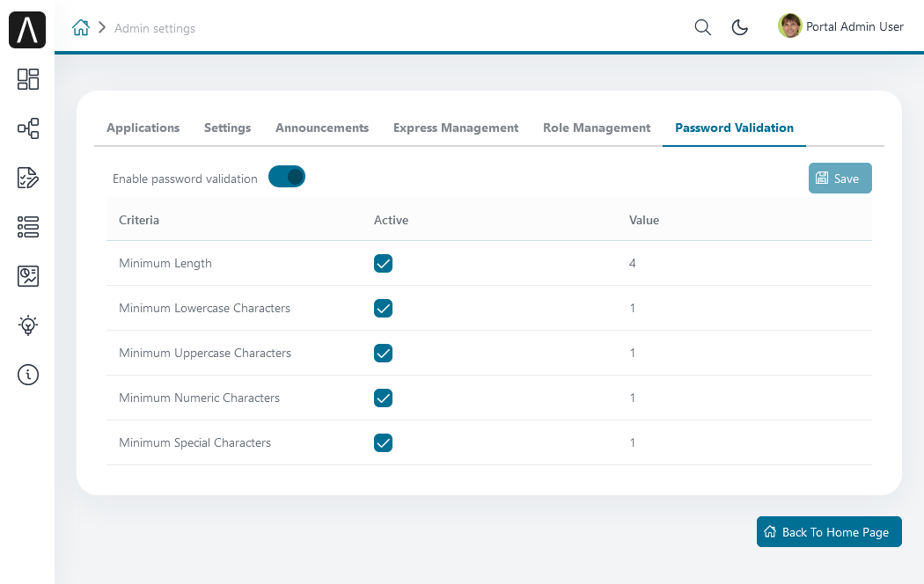This screenshot has height=584, width=924.
Task: Open the reports chart sidebar icon
Action: (x=28, y=276)
